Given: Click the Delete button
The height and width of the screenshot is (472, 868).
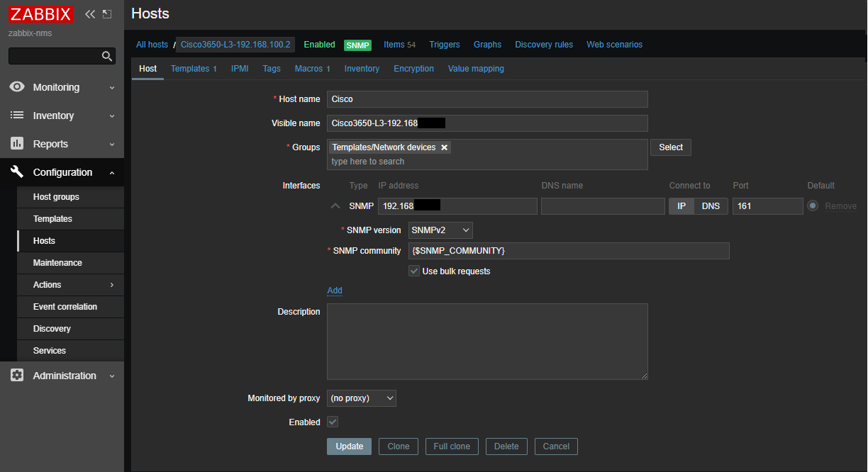Looking at the screenshot, I should click(506, 446).
